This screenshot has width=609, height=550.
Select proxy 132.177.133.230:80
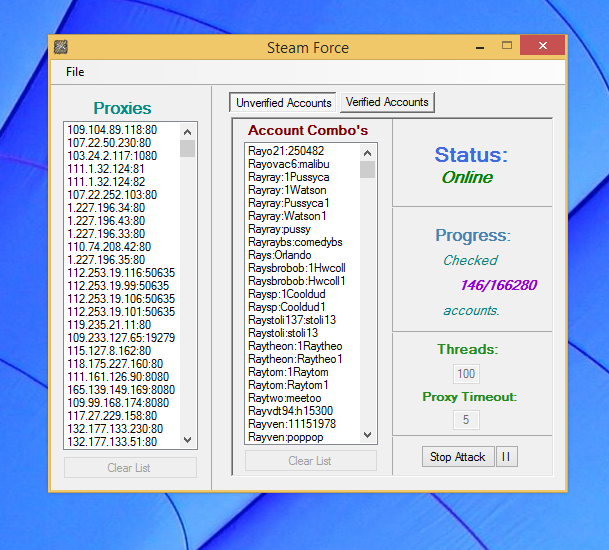[115, 429]
